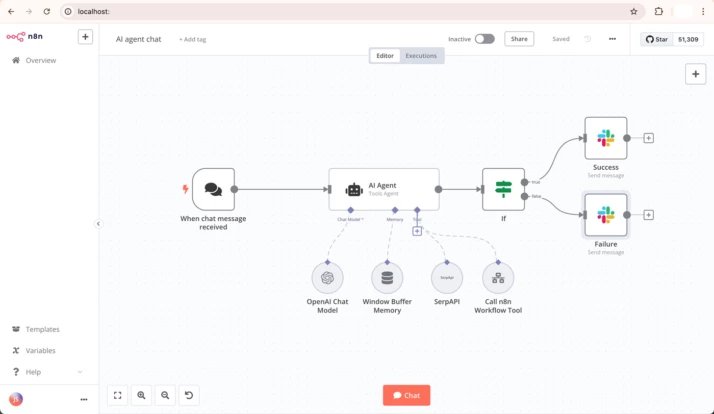
Task: Click the GitHub Star button
Action: (x=657, y=39)
